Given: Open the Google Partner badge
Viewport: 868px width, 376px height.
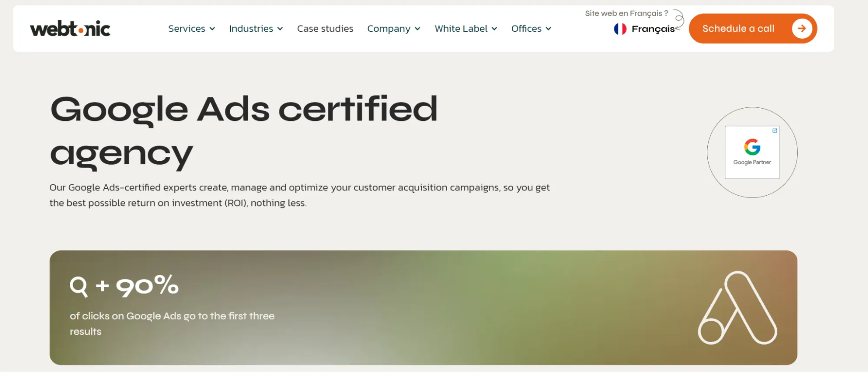Looking at the screenshot, I should pos(752,152).
